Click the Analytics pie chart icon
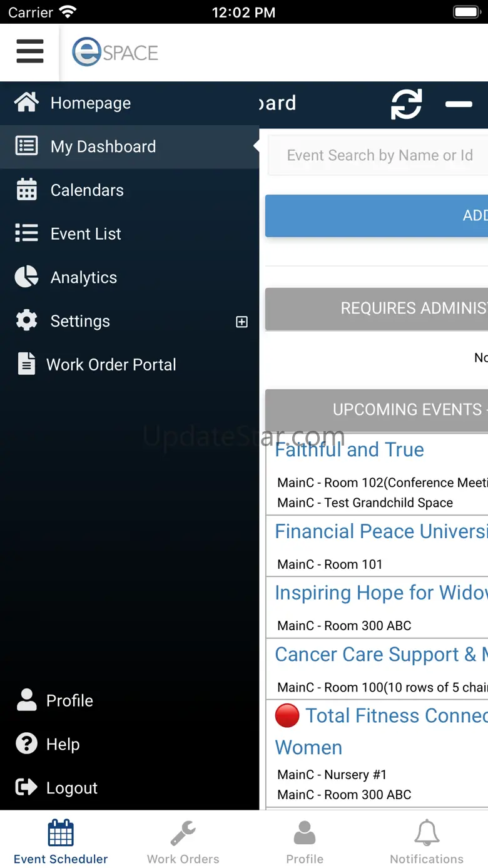The height and width of the screenshot is (868, 488). click(26, 277)
